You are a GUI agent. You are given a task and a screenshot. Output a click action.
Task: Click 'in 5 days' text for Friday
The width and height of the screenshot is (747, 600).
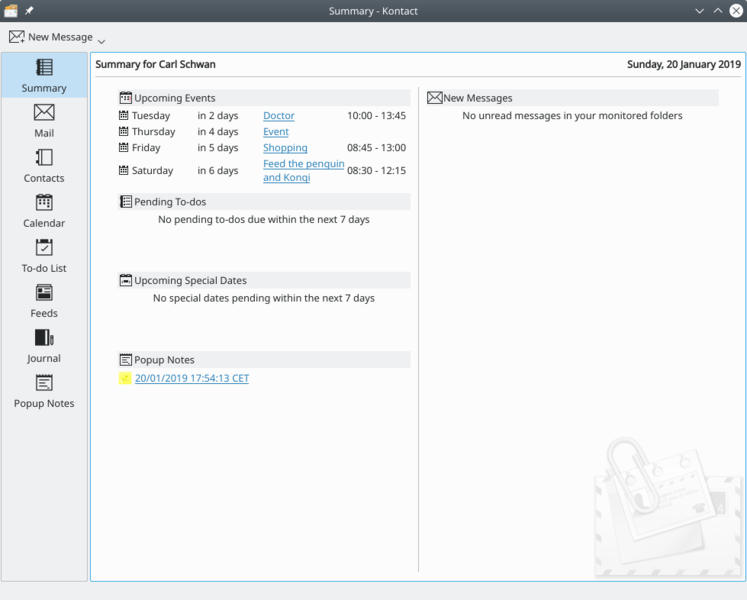pyautogui.click(x=218, y=148)
